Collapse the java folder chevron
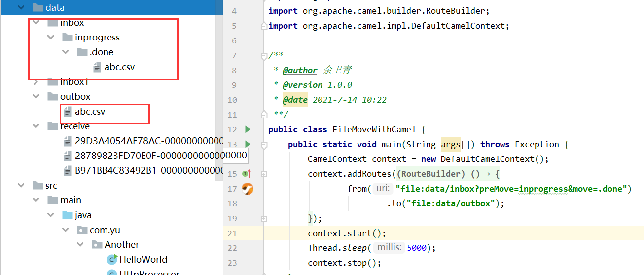 (50, 215)
